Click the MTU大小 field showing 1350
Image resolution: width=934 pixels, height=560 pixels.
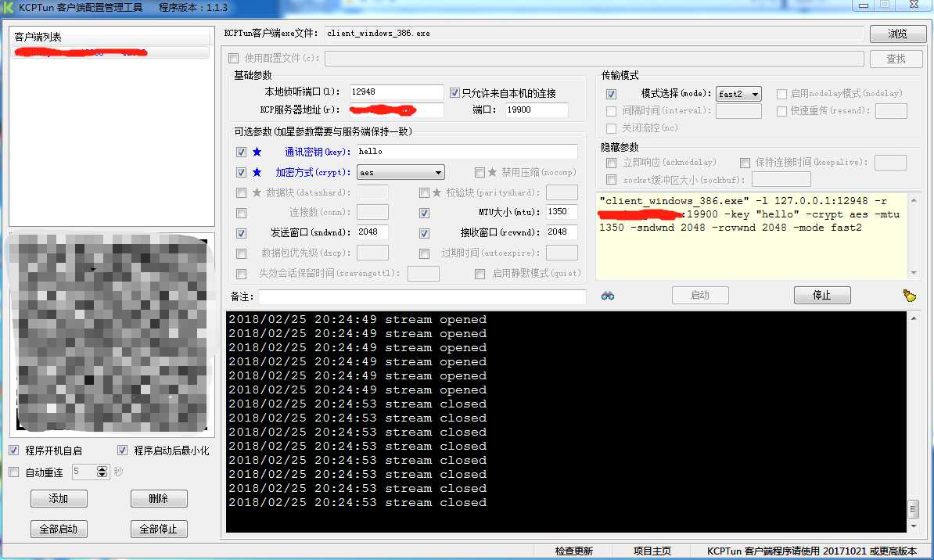pos(561,211)
